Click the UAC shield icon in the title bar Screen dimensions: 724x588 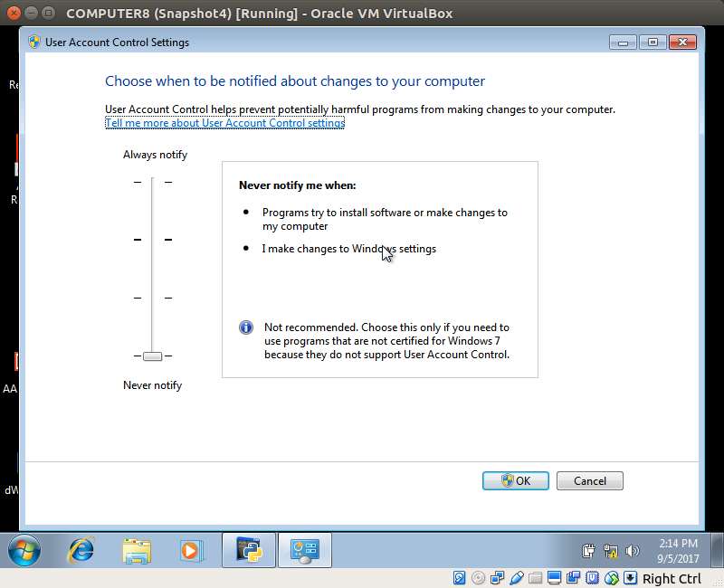(x=33, y=42)
